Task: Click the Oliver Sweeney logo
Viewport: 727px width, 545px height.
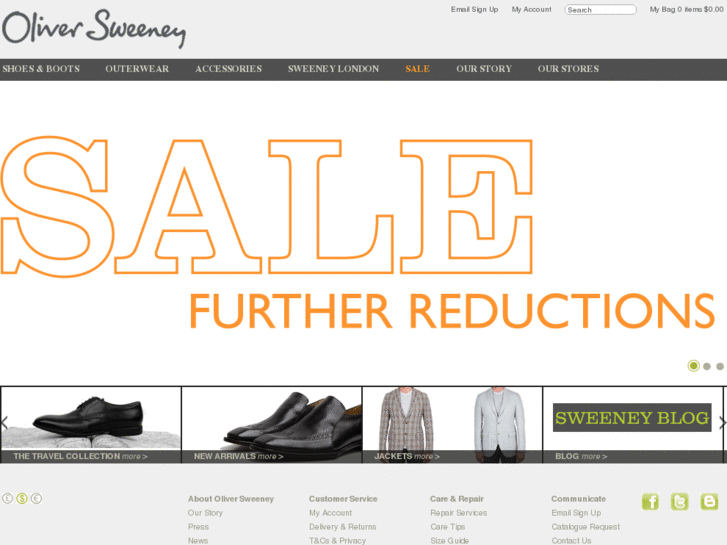Action: (94, 28)
